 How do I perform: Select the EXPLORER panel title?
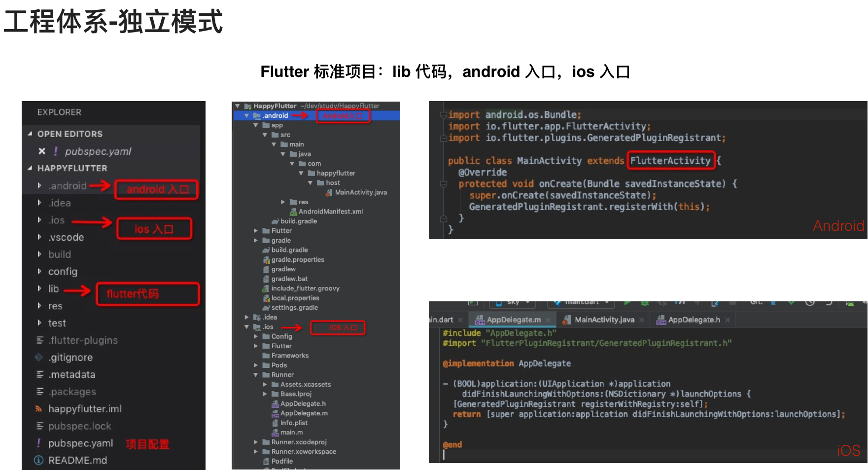[x=59, y=112]
